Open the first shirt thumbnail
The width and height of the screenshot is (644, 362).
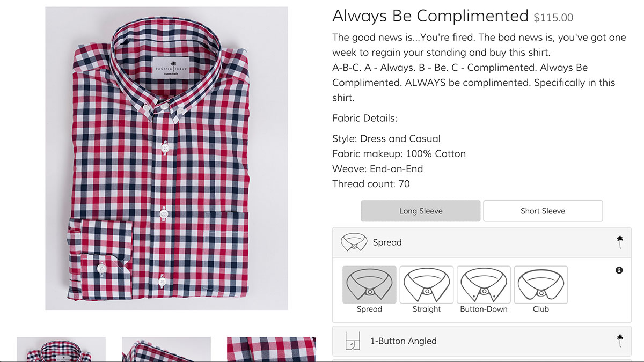(61, 349)
